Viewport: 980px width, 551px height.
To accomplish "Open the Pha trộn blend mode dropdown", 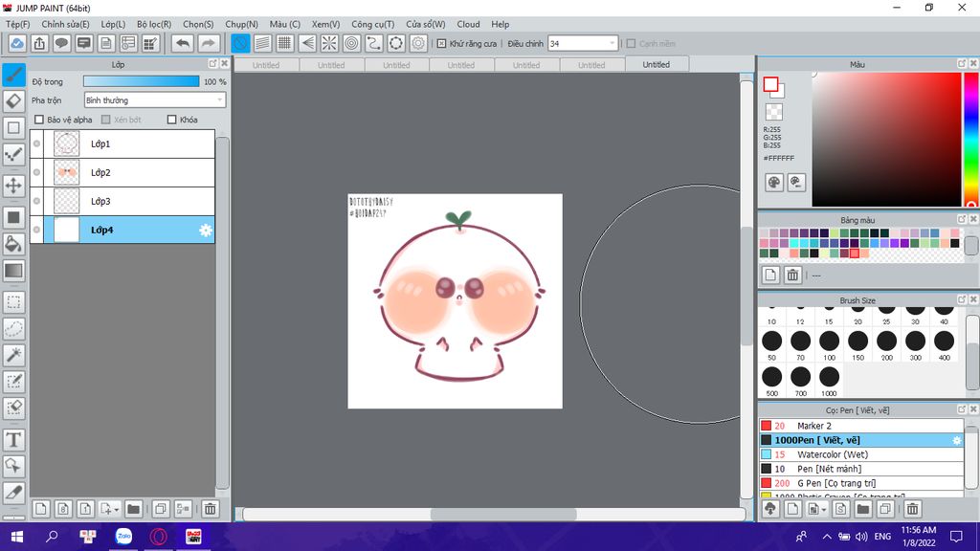I will [155, 99].
